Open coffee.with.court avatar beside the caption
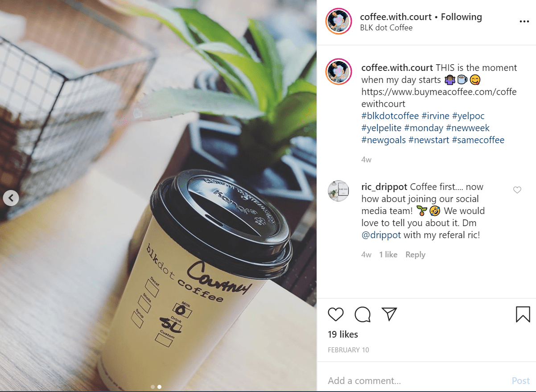Screen dimensions: 536x392 pos(339,72)
